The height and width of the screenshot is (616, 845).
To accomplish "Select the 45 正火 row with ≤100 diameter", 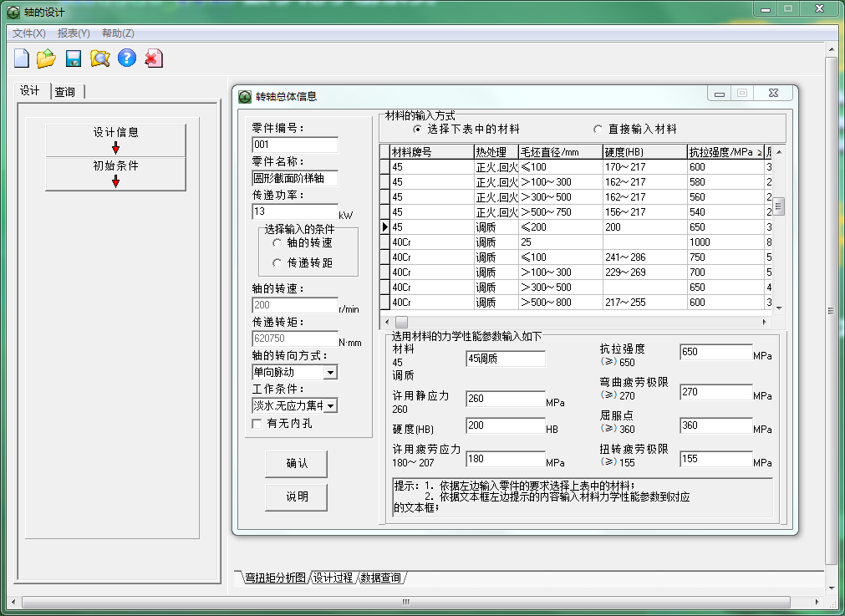I will (577, 167).
